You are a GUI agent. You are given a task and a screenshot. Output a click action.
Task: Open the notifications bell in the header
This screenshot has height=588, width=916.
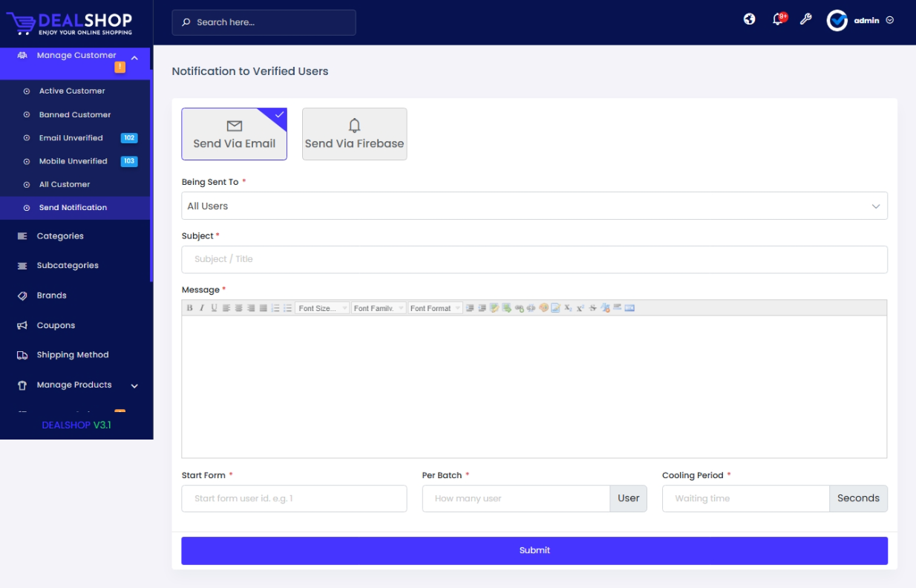point(777,20)
